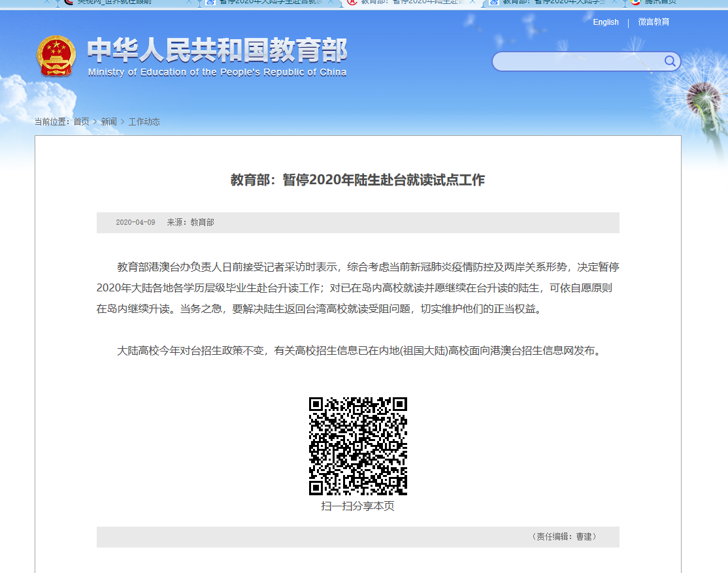Click the 扫一扫分享本页 caption
The image size is (728, 573).
click(x=357, y=506)
